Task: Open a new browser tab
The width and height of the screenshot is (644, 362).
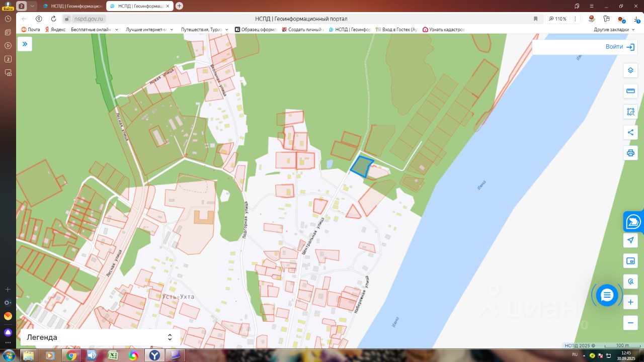Action: coord(179,6)
